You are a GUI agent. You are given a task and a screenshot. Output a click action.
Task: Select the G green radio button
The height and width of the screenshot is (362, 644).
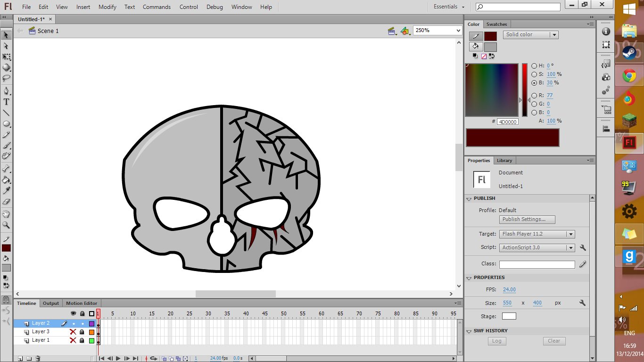534,104
